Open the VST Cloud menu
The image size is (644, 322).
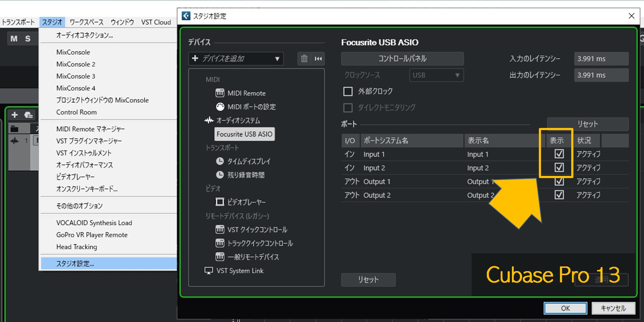tap(156, 22)
